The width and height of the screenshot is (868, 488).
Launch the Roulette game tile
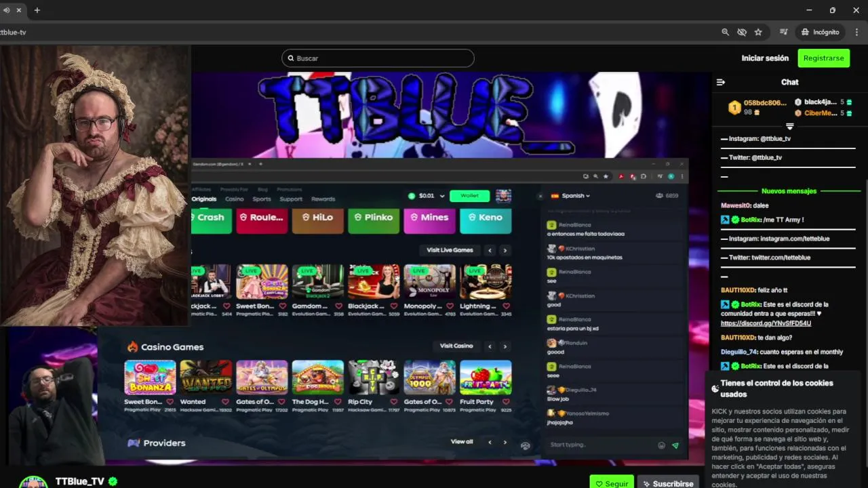(262, 221)
